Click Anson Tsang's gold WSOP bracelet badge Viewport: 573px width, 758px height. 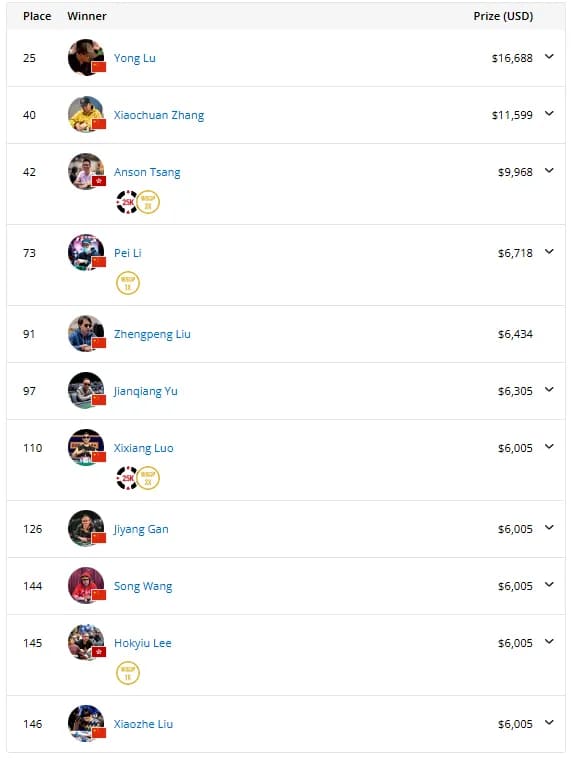[x=148, y=202]
